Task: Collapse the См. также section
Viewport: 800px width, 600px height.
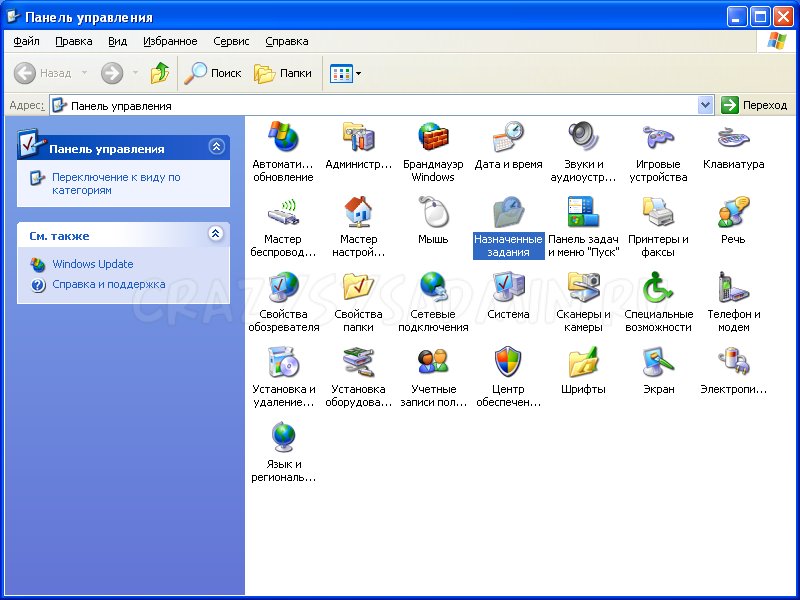Action: 216,234
